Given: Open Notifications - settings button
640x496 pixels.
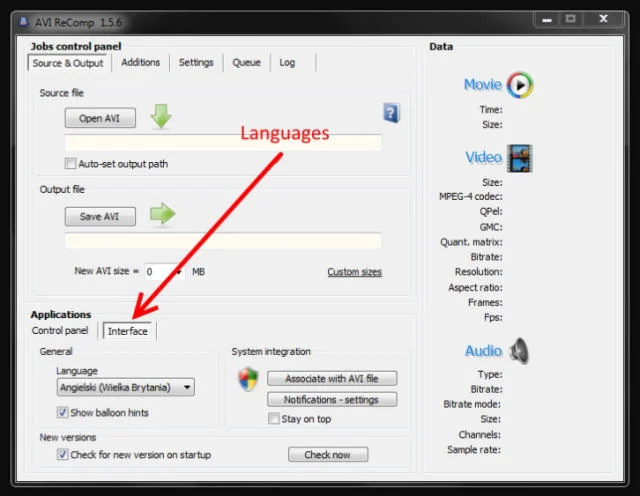Looking at the screenshot, I should [x=332, y=400].
